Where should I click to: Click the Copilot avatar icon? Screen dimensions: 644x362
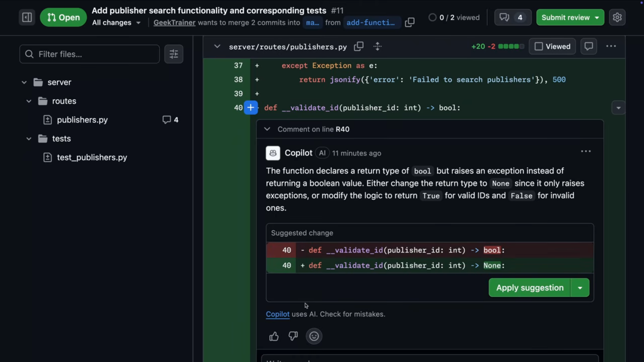(x=273, y=153)
